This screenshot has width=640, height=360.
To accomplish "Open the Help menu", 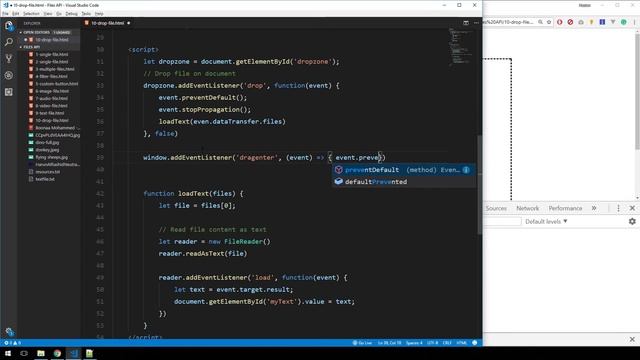I will 99,13.
